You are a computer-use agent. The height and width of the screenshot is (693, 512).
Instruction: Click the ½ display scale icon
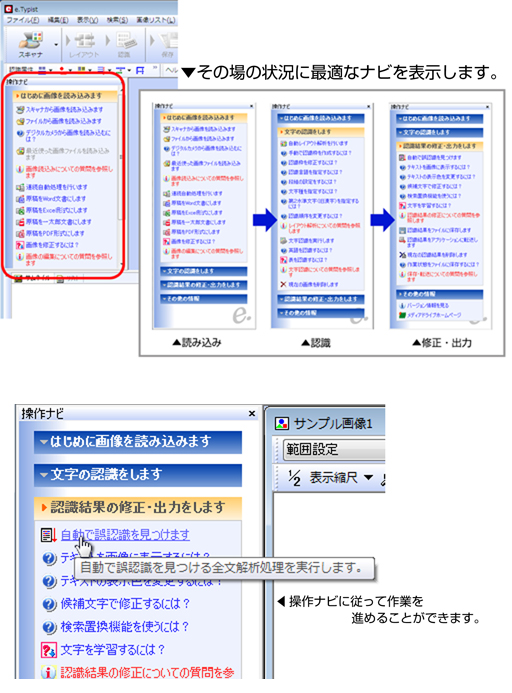pyautogui.click(x=294, y=478)
